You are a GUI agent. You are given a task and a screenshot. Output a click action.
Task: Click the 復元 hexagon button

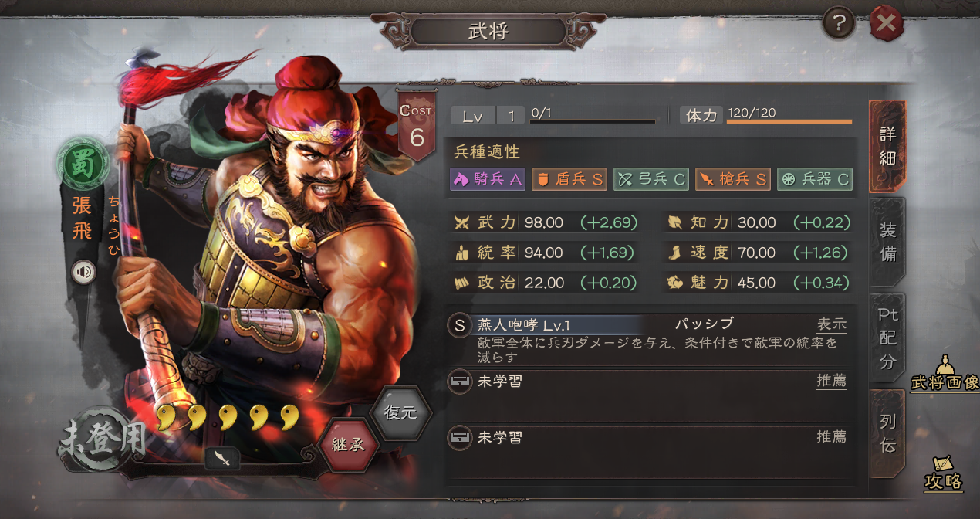pos(400,412)
